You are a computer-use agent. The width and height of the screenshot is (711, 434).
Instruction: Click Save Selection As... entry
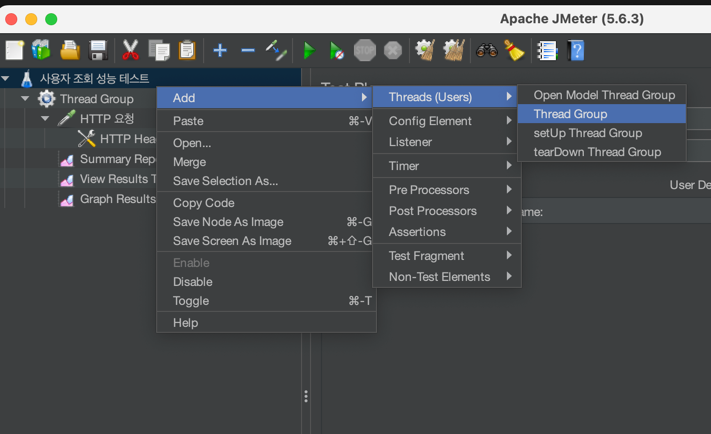pos(225,181)
